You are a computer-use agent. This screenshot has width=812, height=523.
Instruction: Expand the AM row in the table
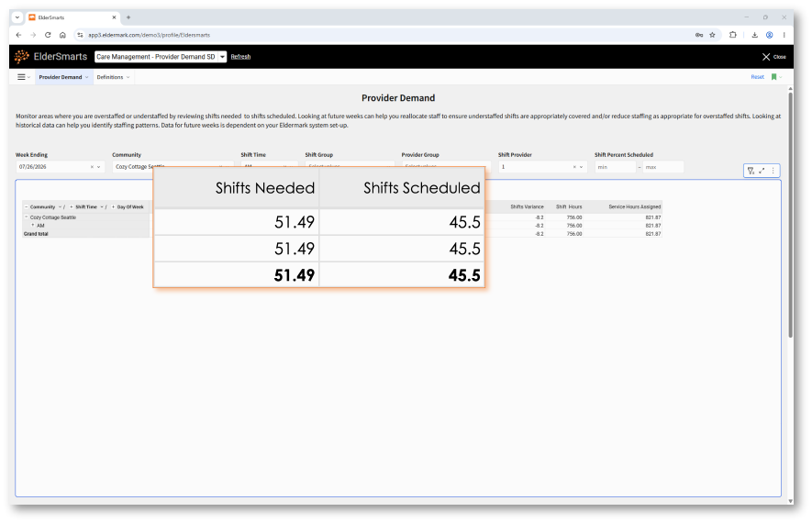(33, 225)
